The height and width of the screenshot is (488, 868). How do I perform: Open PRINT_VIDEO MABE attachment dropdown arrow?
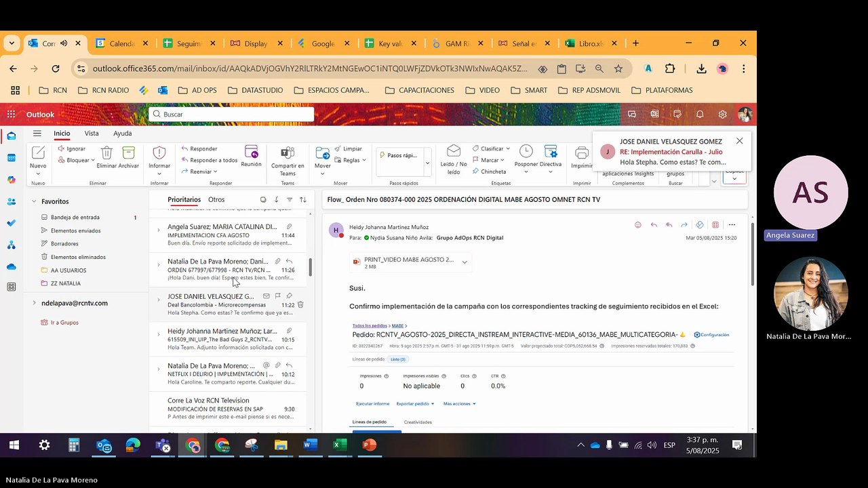pyautogui.click(x=465, y=262)
